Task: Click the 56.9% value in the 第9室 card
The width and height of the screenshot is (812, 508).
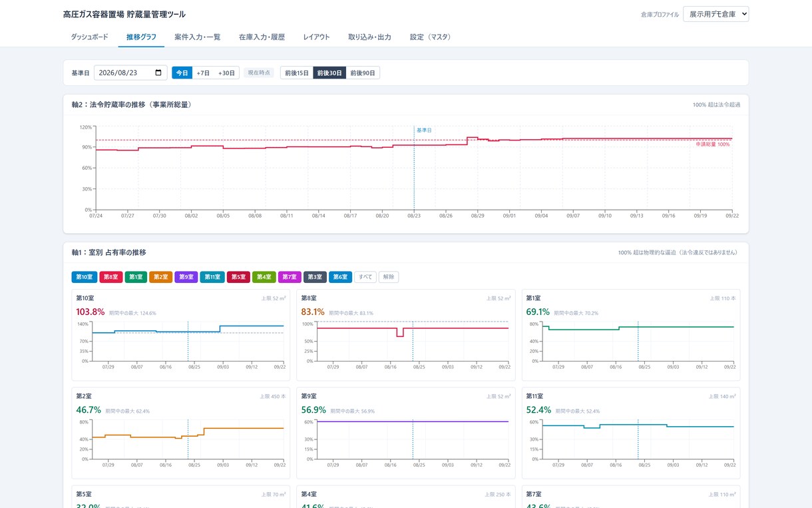Action: [313, 410]
